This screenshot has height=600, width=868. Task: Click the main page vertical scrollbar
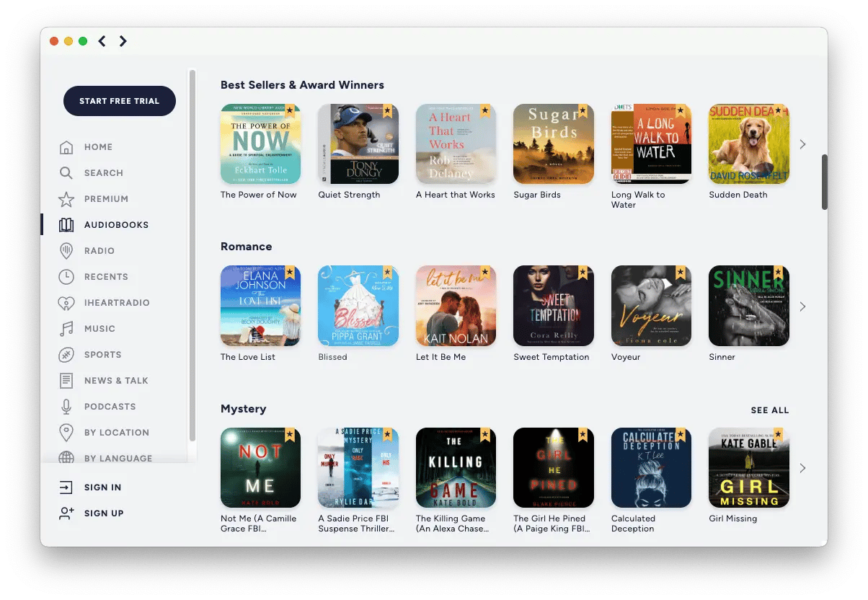pos(825,182)
